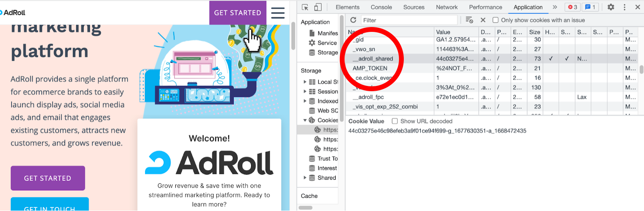Open Manifest in the Application sidebar
Viewport: 644px width, 211px height.
pos(323,33)
